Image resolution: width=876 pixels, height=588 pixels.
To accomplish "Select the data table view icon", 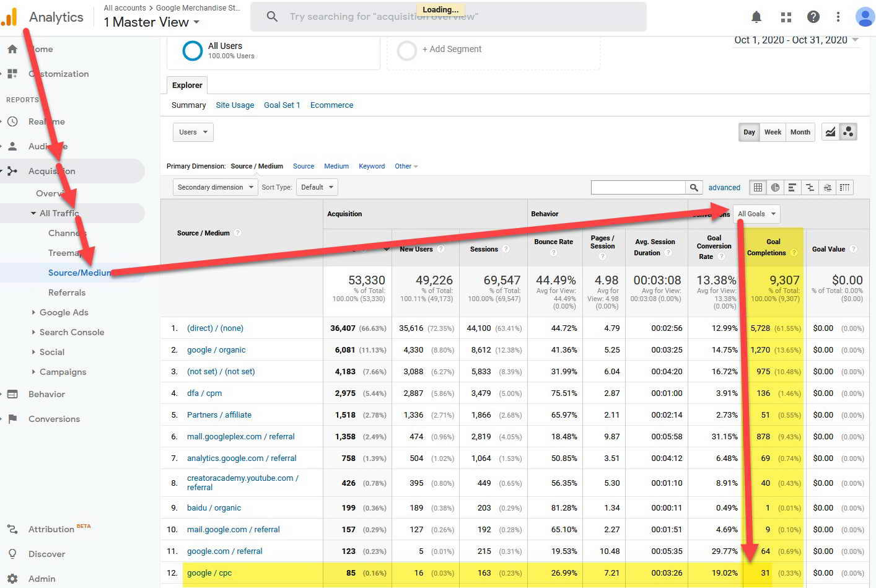I will [x=758, y=187].
